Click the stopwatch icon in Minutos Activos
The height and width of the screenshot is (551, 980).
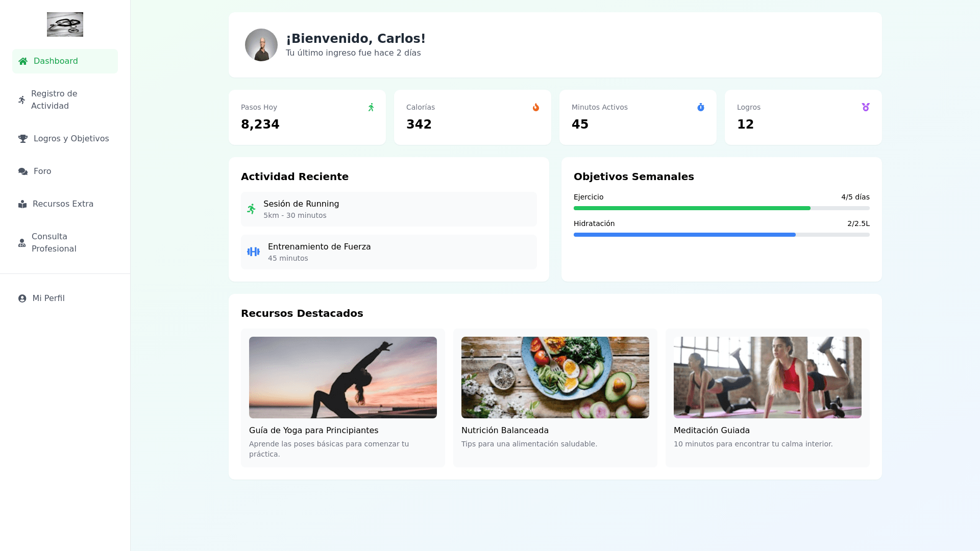[x=701, y=107]
